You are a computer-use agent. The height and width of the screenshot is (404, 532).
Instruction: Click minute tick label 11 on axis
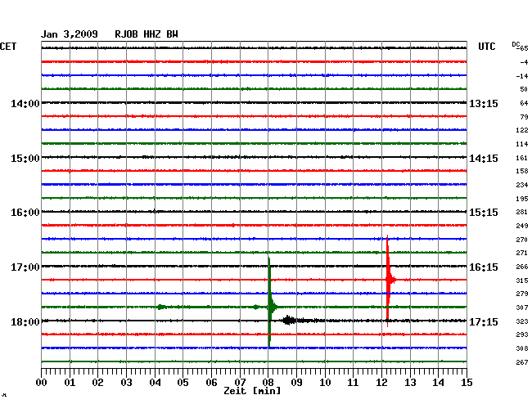click(354, 383)
